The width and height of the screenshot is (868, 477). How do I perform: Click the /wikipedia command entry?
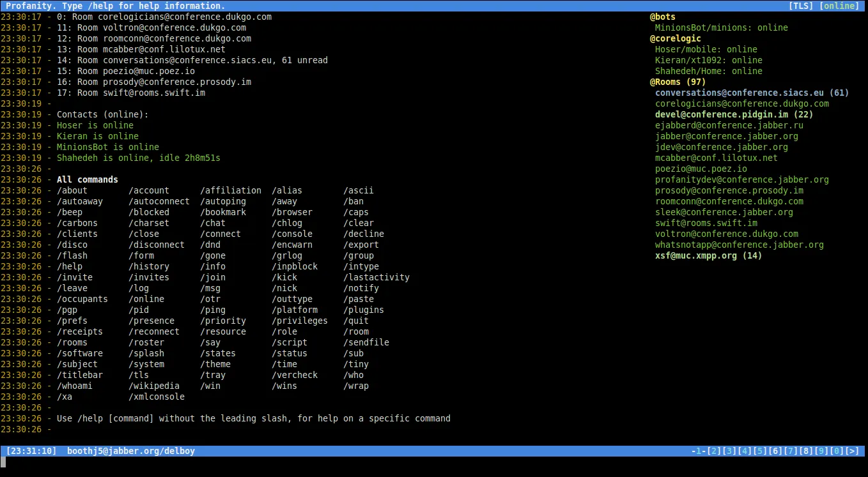tap(154, 386)
